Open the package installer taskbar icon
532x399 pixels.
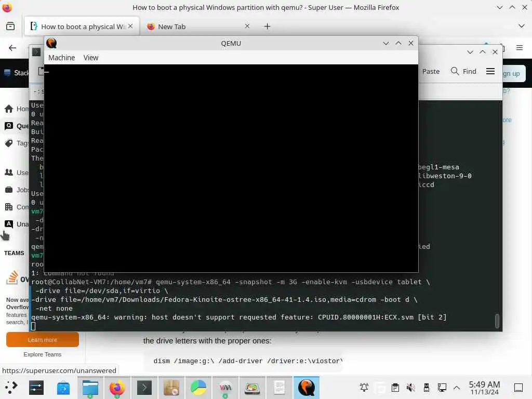point(171,388)
